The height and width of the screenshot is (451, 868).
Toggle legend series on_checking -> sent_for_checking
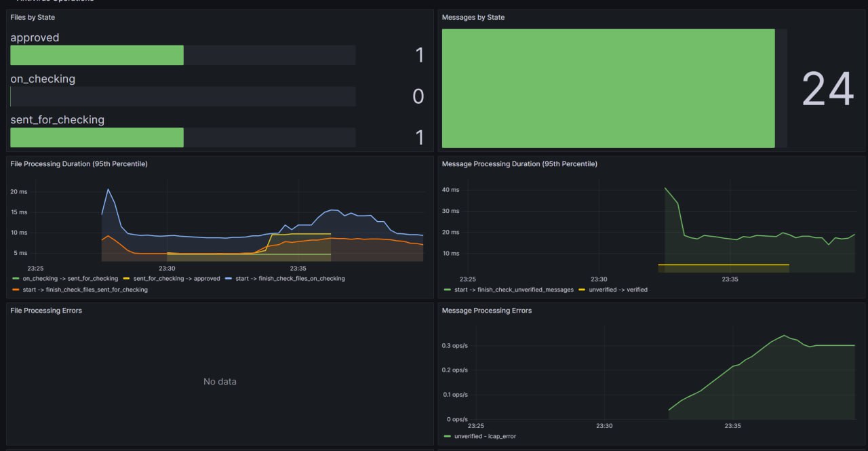(x=71, y=279)
